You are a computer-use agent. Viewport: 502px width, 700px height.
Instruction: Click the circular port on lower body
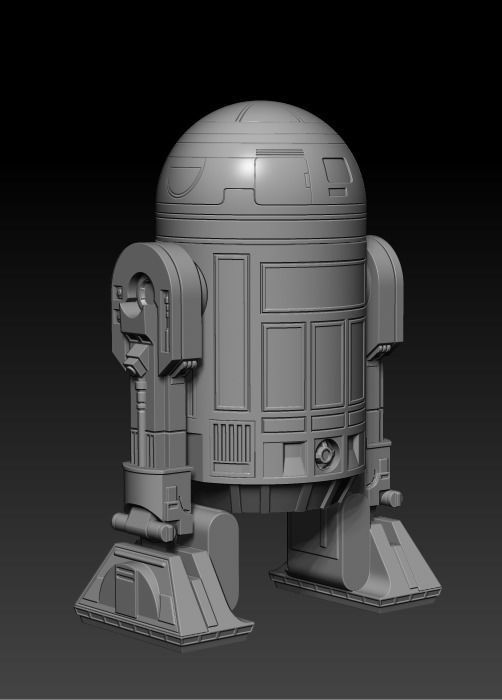(x=326, y=454)
